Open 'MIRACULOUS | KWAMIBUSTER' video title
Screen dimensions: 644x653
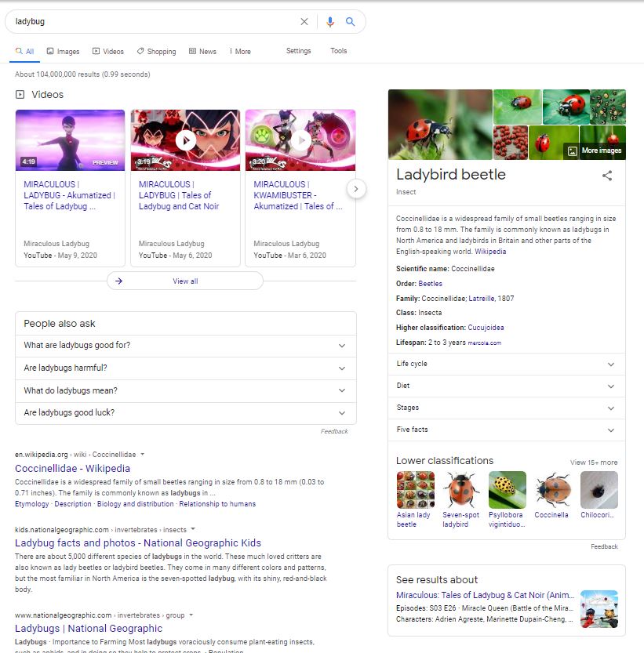[298, 195]
